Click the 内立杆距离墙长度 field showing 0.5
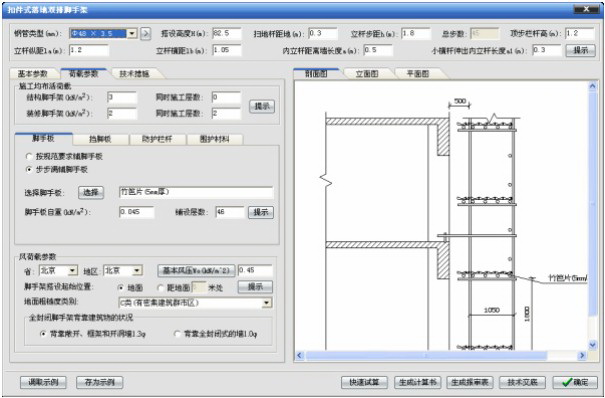Viewport: 605px width, 398px height. coord(378,51)
